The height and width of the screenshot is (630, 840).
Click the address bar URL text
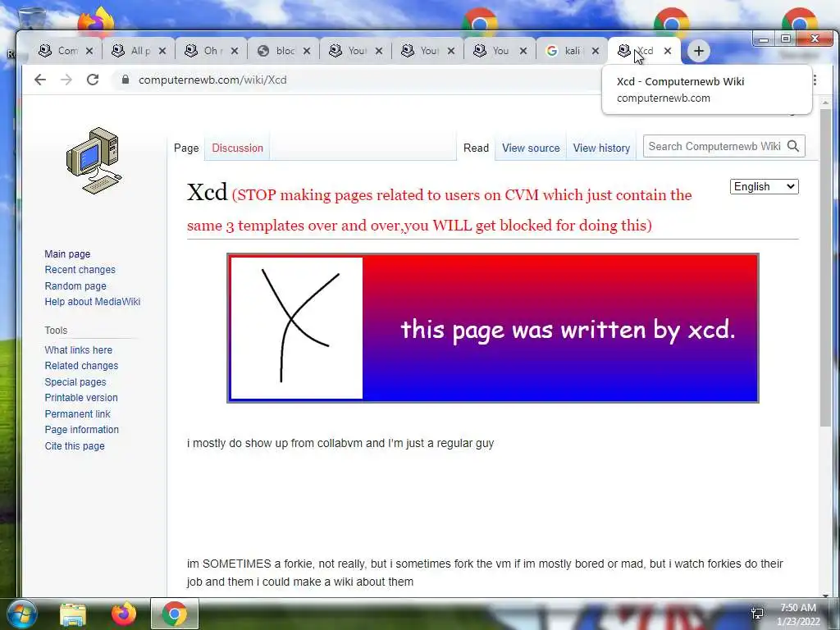212,80
